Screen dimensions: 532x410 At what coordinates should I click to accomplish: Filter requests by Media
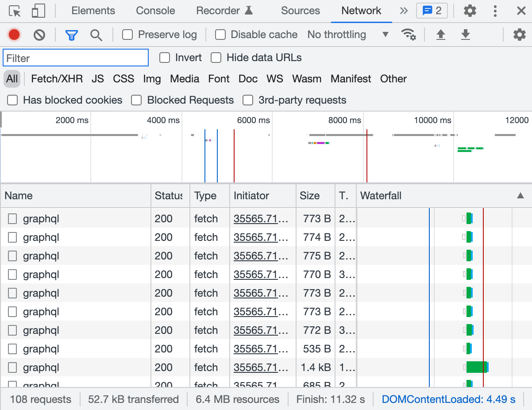[185, 79]
